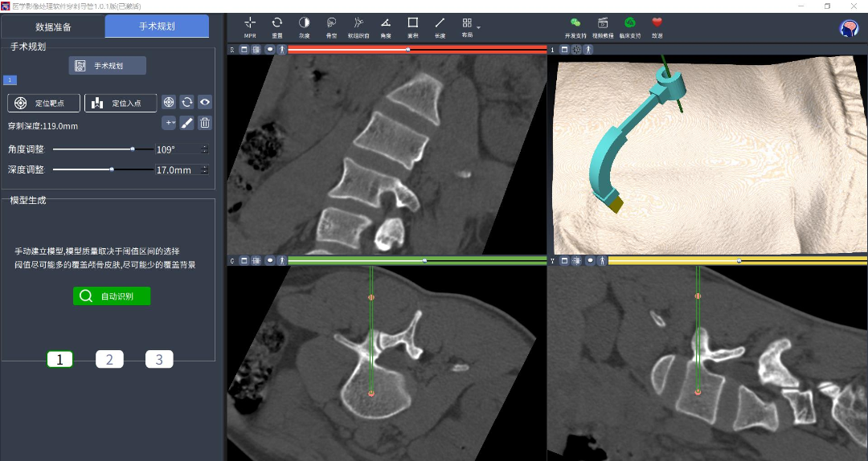868x461 pixels.
Task: Pick the 角度 angle measurement tool
Action: [386, 23]
